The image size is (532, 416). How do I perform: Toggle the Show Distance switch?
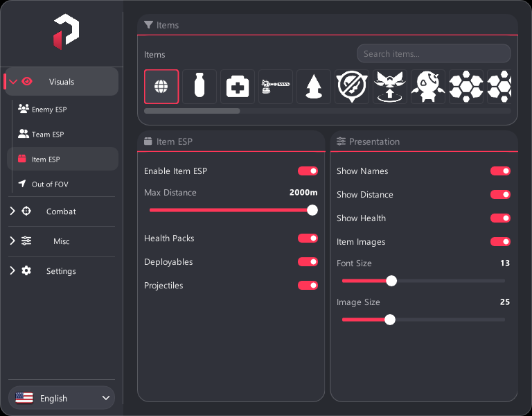500,195
